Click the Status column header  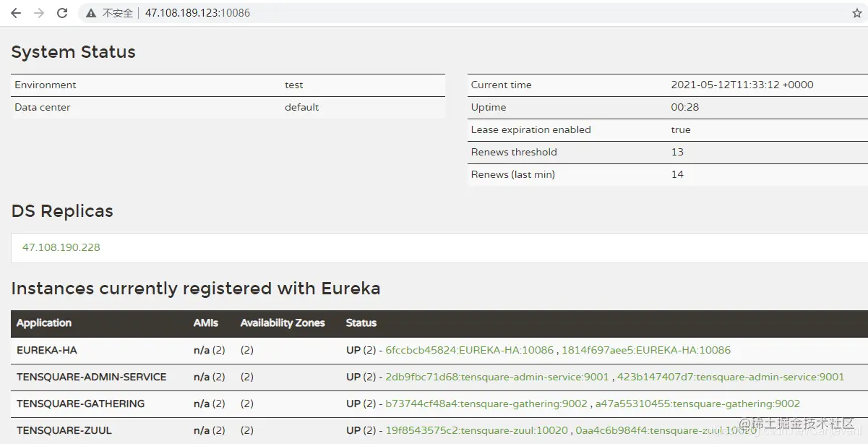tap(361, 323)
